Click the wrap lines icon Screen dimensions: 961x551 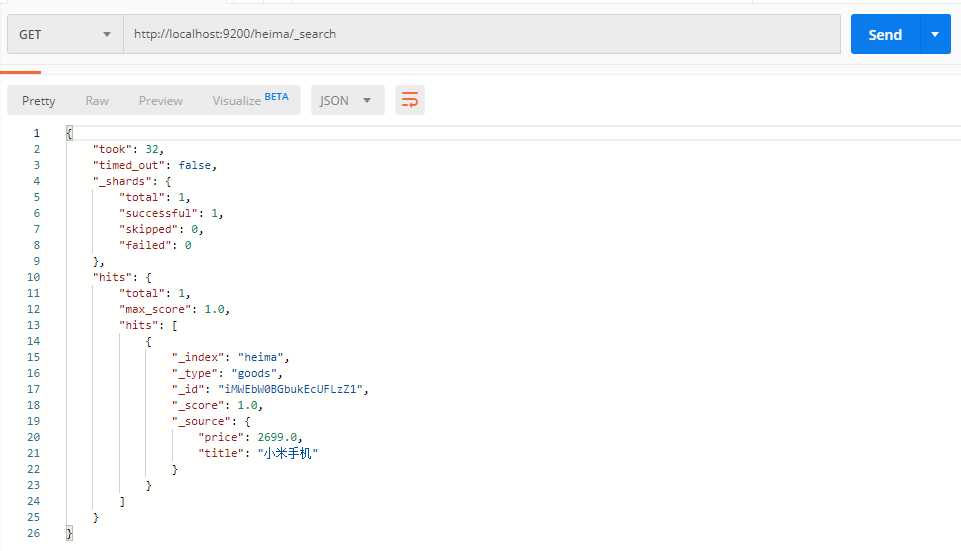tap(409, 100)
